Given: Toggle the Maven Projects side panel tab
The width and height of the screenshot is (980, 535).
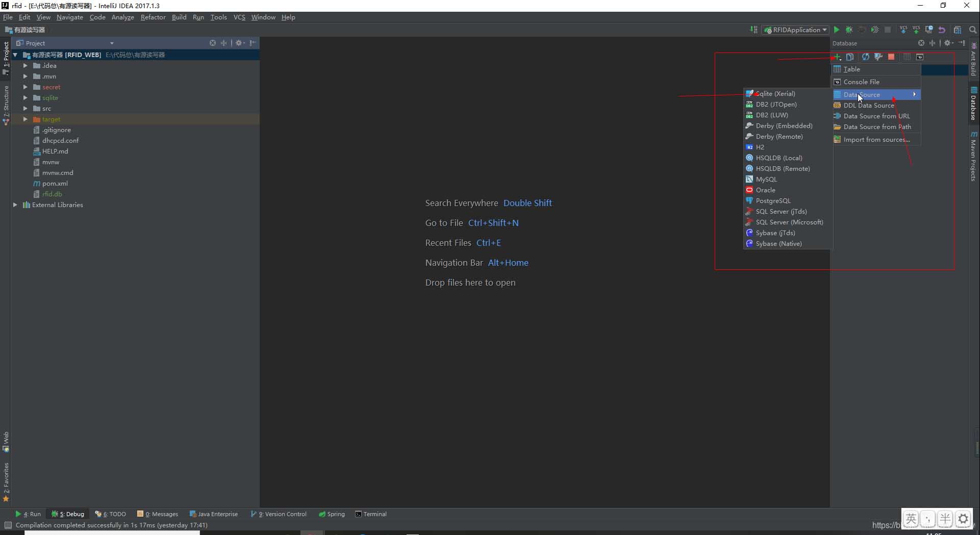Looking at the screenshot, I should tap(973, 157).
